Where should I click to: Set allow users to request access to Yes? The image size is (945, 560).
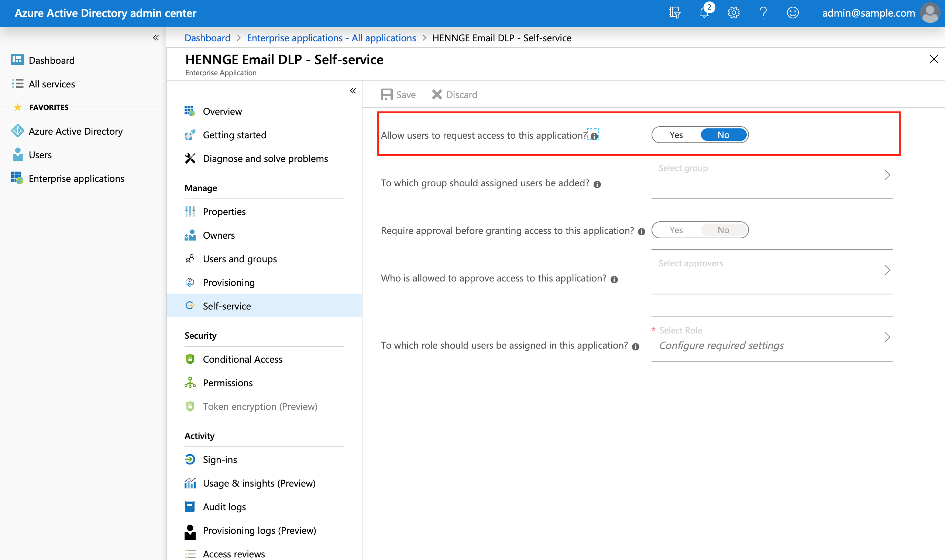pyautogui.click(x=676, y=135)
